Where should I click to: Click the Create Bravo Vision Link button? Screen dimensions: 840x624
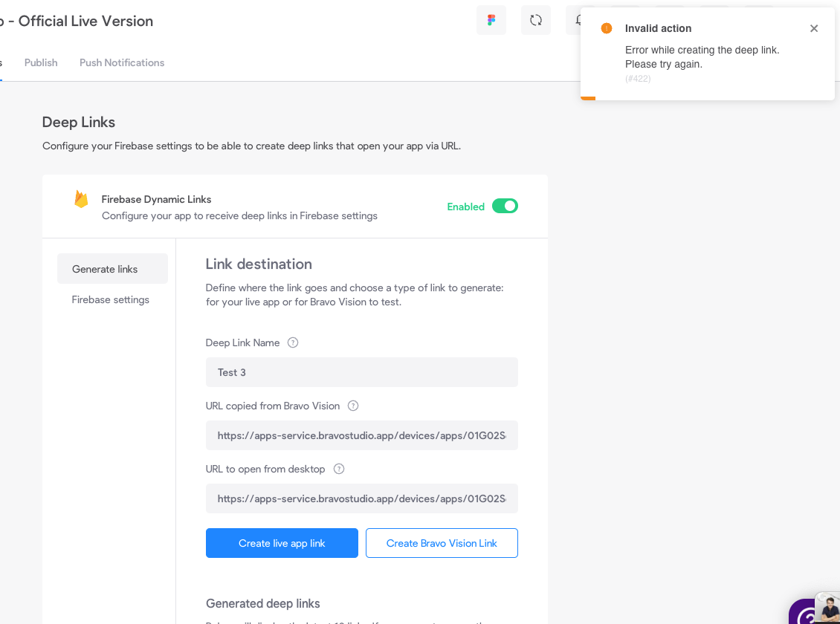click(442, 543)
